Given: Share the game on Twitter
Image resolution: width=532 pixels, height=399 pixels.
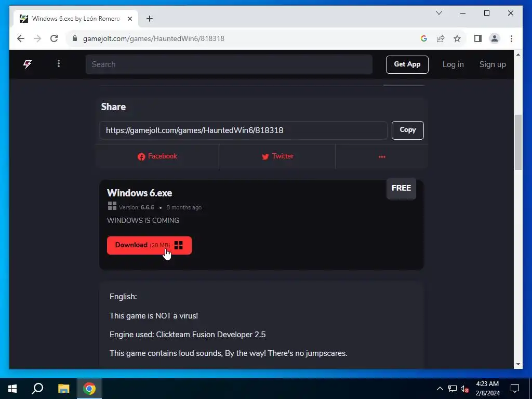Looking at the screenshot, I should click(277, 156).
